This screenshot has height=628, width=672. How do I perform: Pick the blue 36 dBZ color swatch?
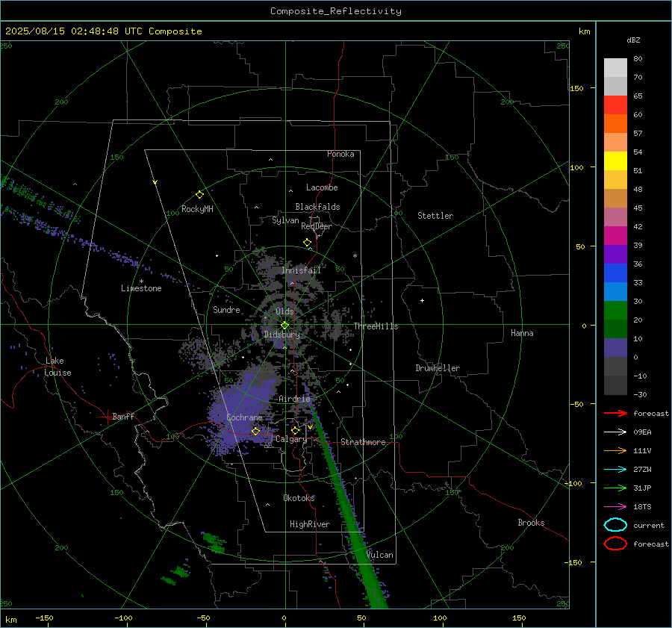(x=615, y=273)
